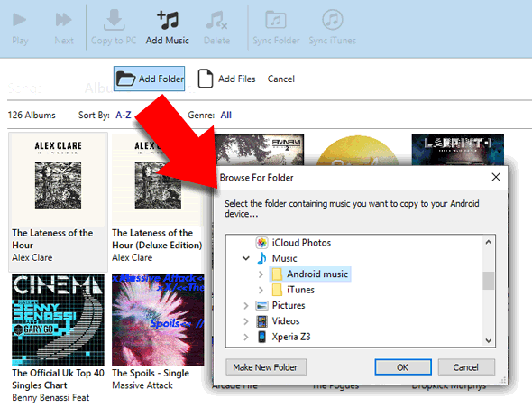Expand the Xperia Z3 device node

tap(246, 337)
